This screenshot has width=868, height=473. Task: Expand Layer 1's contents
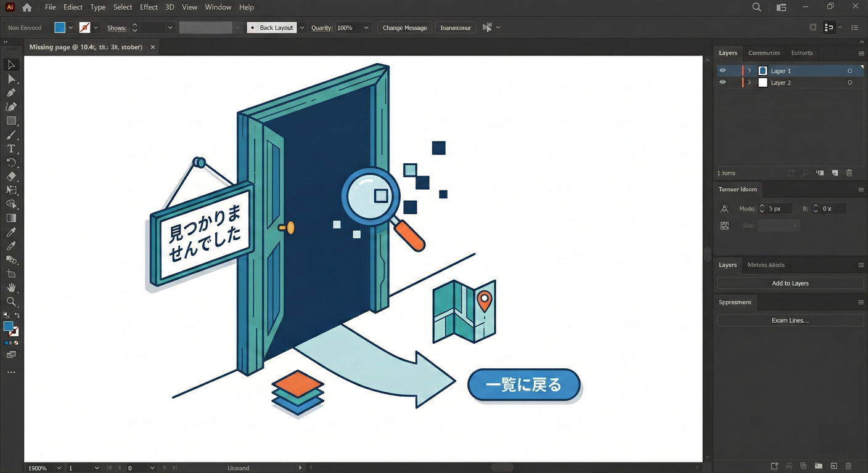pos(749,70)
